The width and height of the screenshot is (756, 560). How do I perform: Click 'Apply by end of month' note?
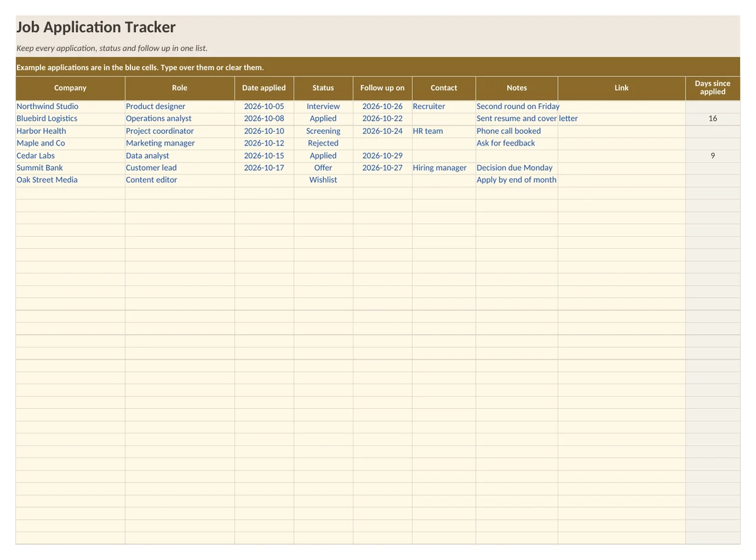[517, 180]
